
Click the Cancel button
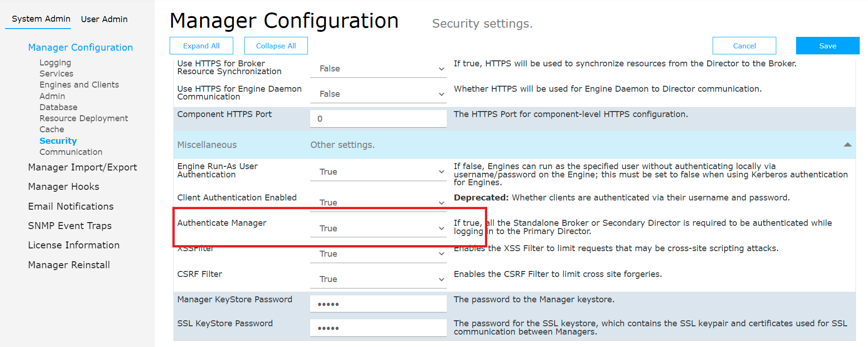[744, 46]
